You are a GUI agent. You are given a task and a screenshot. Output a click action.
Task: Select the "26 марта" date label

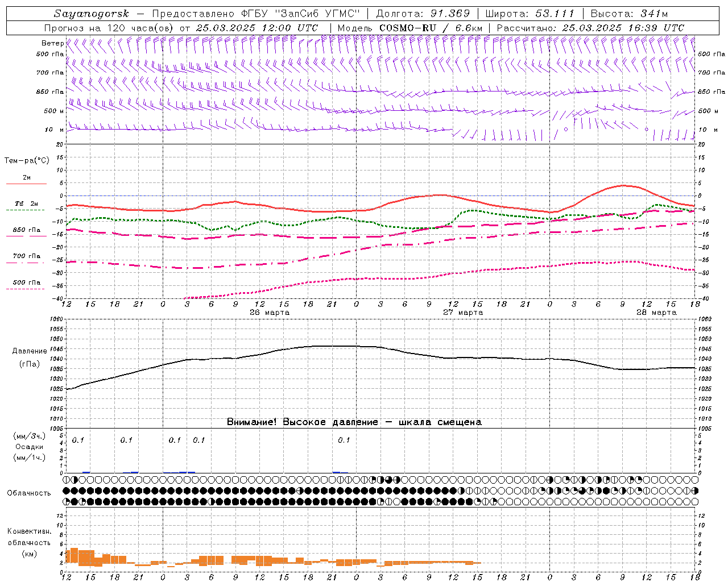[x=270, y=313]
